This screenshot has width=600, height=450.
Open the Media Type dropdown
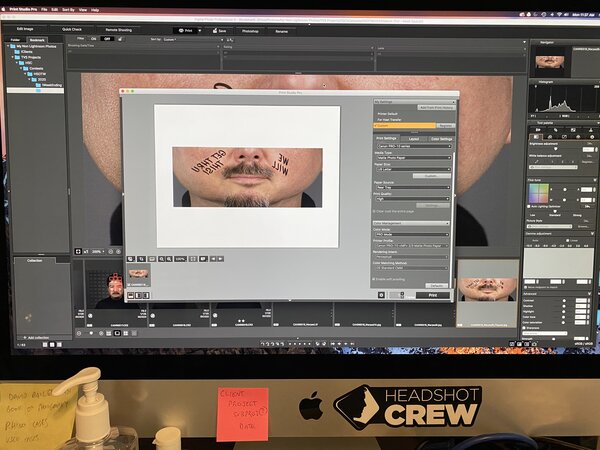tap(411, 157)
